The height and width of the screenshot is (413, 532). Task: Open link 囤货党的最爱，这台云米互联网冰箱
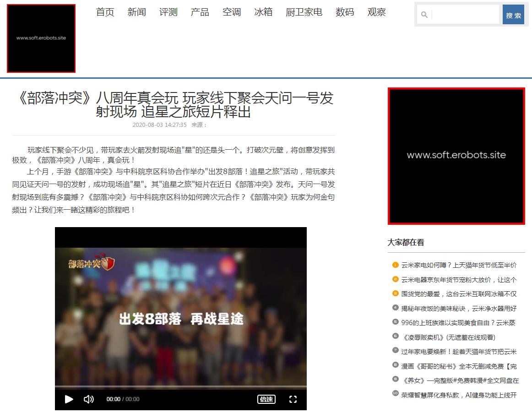click(459, 294)
